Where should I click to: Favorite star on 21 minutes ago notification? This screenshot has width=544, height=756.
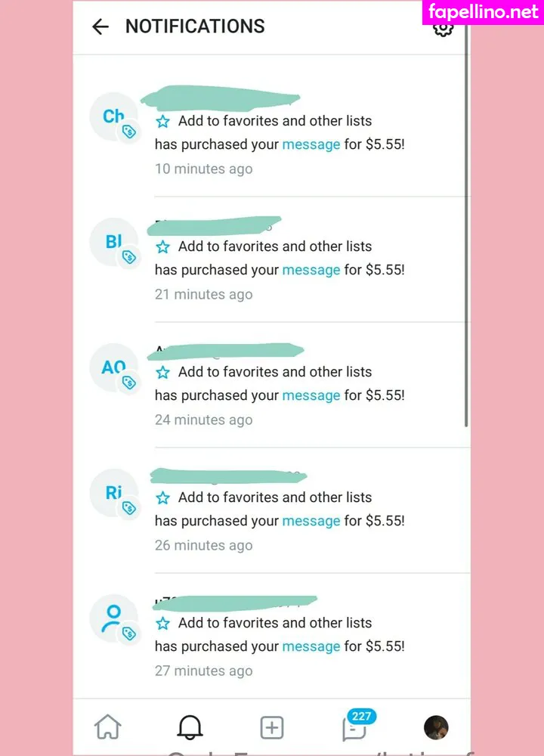162,246
